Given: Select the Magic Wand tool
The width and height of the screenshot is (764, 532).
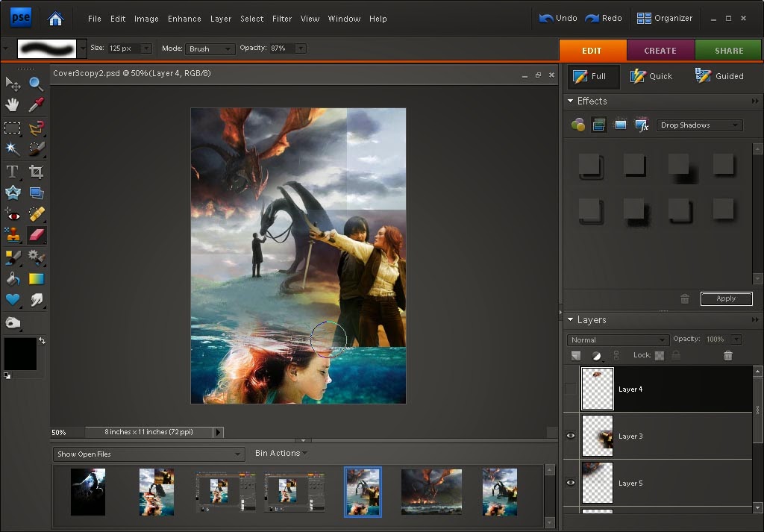Looking at the screenshot, I should tap(13, 149).
